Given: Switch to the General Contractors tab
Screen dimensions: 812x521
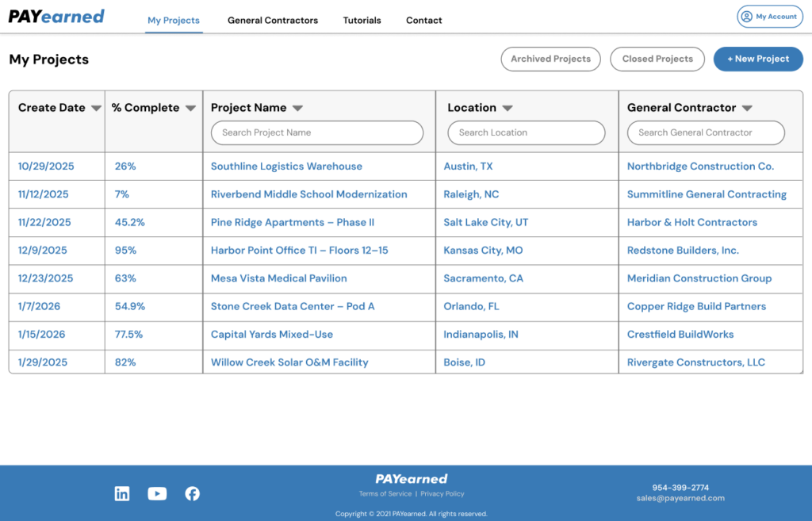Looking at the screenshot, I should (x=273, y=21).
